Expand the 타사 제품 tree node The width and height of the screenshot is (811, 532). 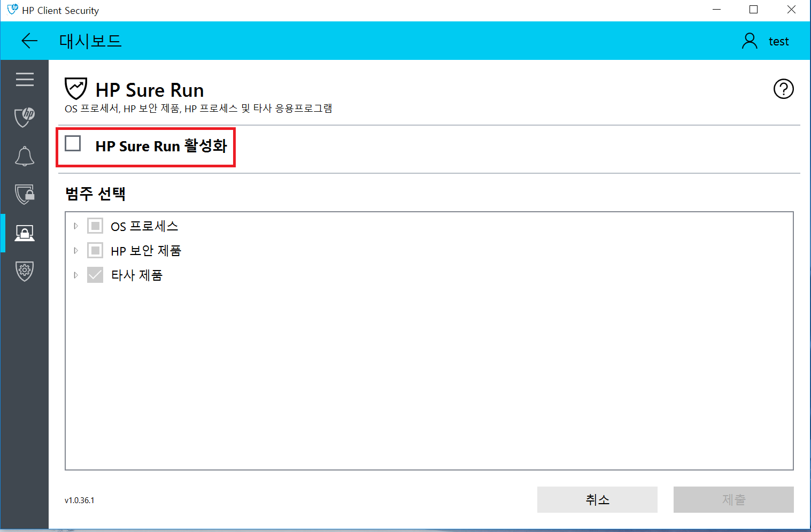tap(76, 275)
